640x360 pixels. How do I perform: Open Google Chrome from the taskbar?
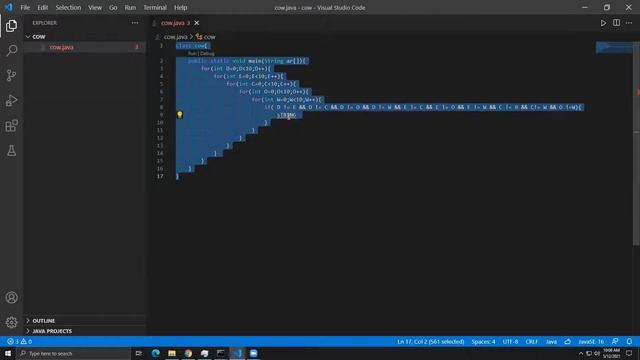(188, 353)
